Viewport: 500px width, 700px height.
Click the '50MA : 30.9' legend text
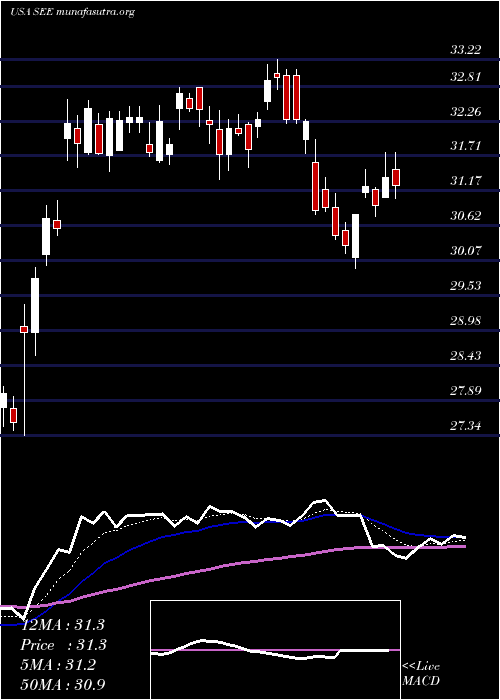click(63, 685)
